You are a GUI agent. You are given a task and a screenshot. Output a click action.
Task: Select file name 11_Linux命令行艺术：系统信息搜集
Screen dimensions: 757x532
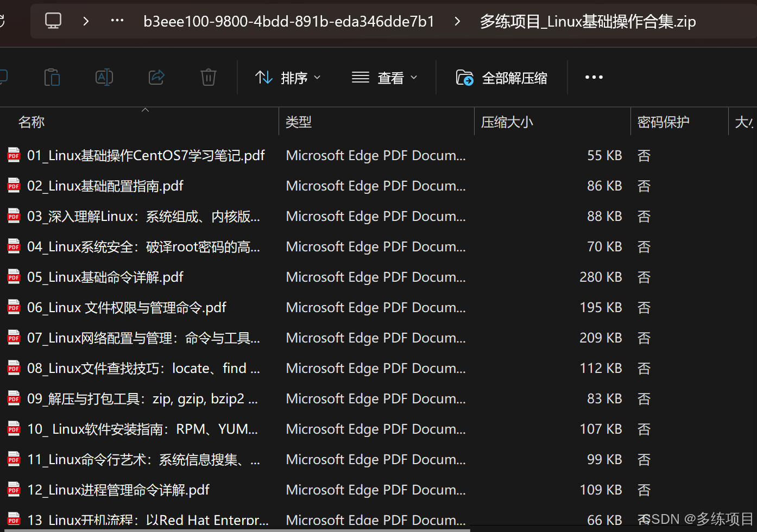click(144, 460)
